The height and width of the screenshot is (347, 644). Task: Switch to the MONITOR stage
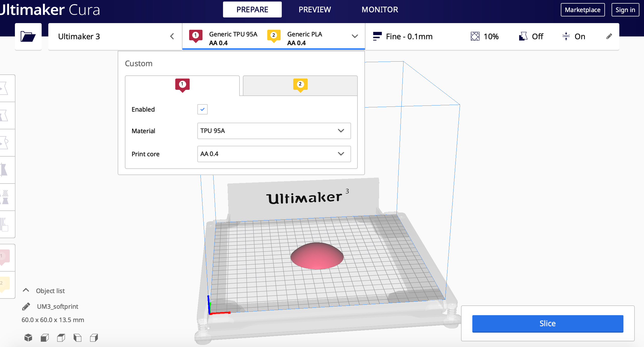pos(380,9)
